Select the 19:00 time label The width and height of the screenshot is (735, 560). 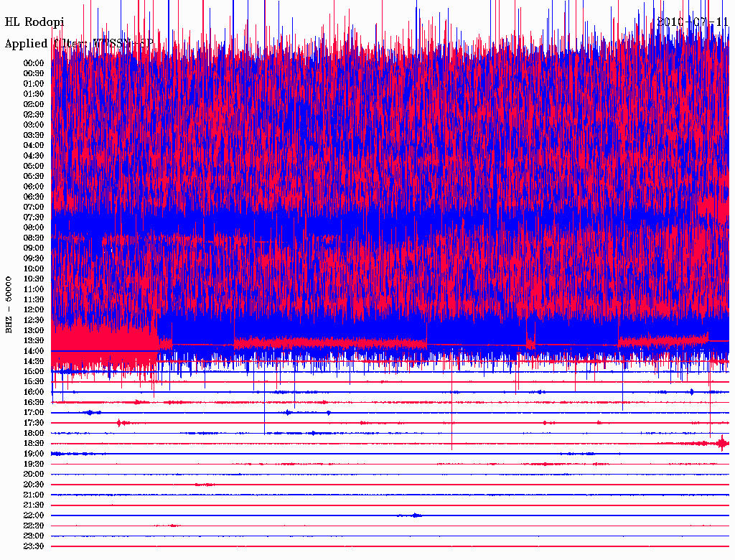coord(34,454)
